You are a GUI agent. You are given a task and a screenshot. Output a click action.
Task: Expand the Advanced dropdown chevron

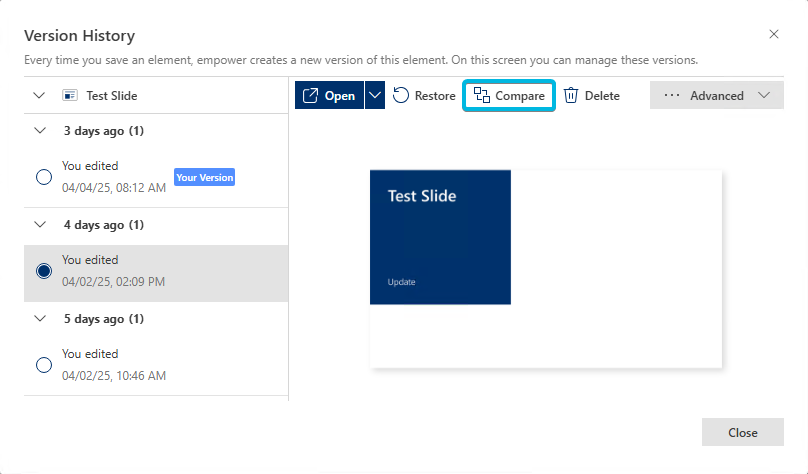click(764, 95)
